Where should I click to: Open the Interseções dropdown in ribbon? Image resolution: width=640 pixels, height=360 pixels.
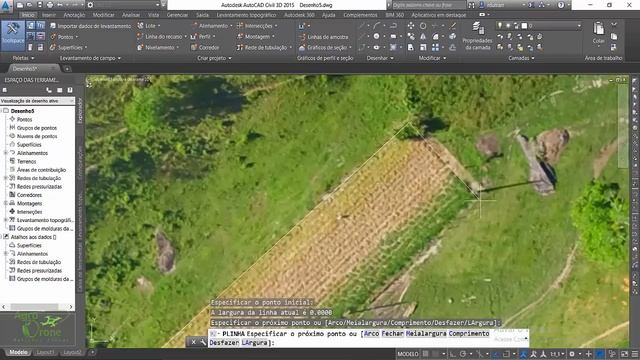pyautogui.click(x=257, y=26)
